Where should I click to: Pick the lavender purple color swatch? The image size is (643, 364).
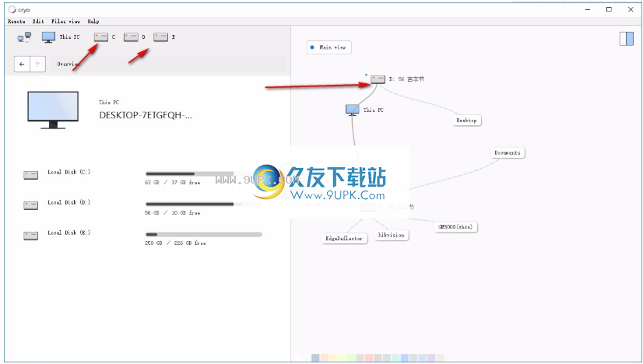431,358
